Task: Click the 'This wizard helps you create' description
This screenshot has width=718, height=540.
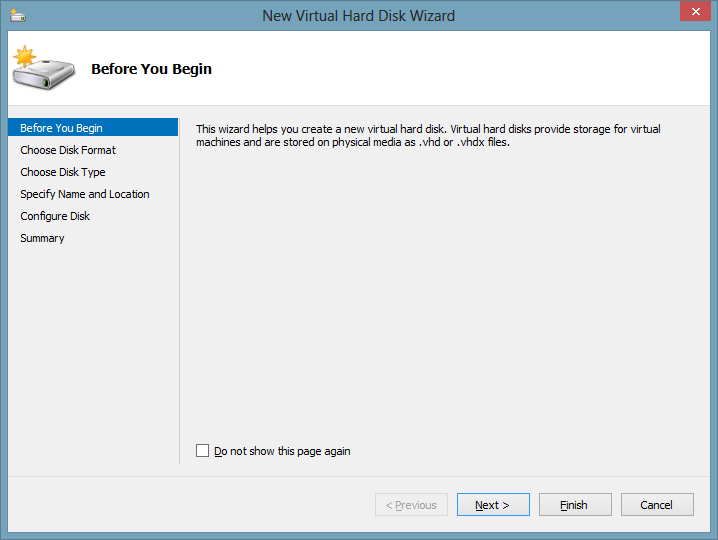Action: click(428, 136)
